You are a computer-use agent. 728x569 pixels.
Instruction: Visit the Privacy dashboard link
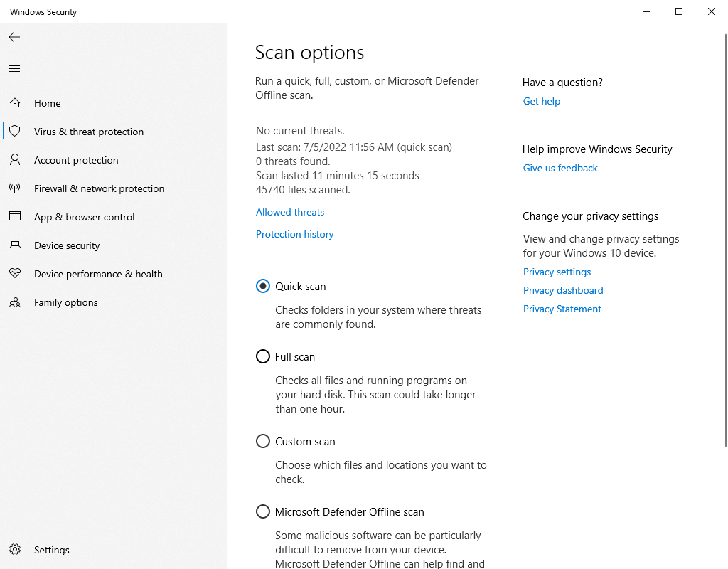pyautogui.click(x=562, y=290)
